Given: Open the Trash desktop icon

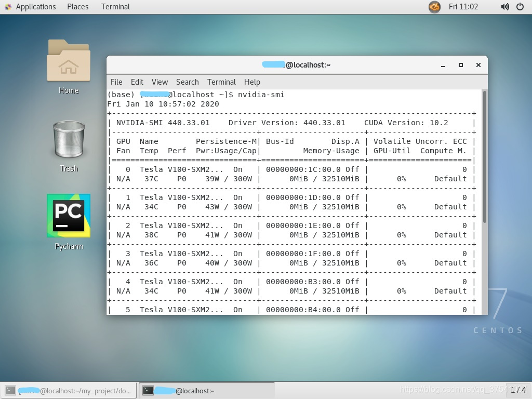Looking at the screenshot, I should (x=69, y=139).
